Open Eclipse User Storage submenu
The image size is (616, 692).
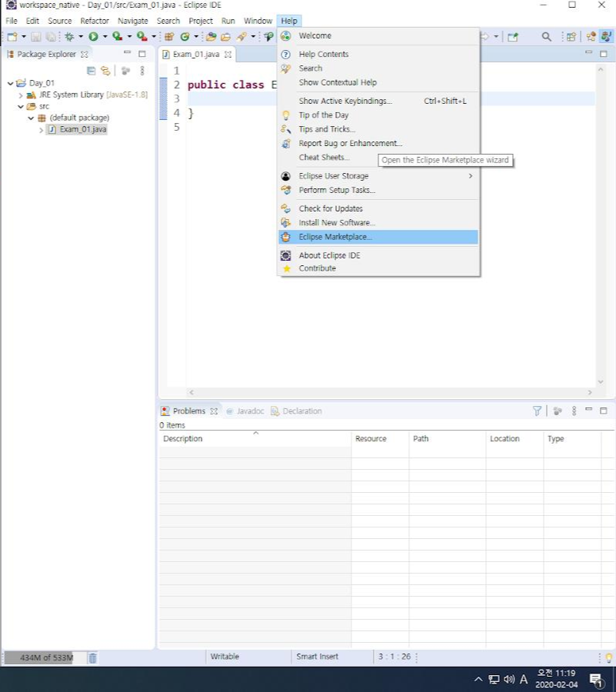click(378, 176)
